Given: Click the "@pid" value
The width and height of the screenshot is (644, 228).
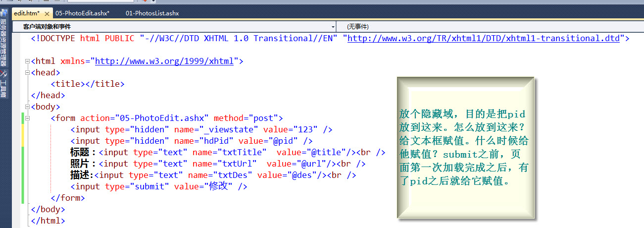Looking at the screenshot, I should point(284,141).
